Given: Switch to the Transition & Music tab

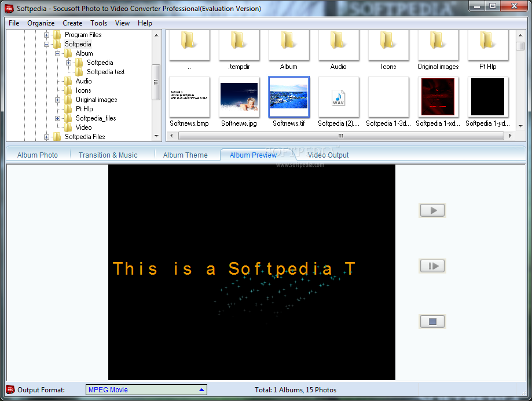Looking at the screenshot, I should (108, 155).
